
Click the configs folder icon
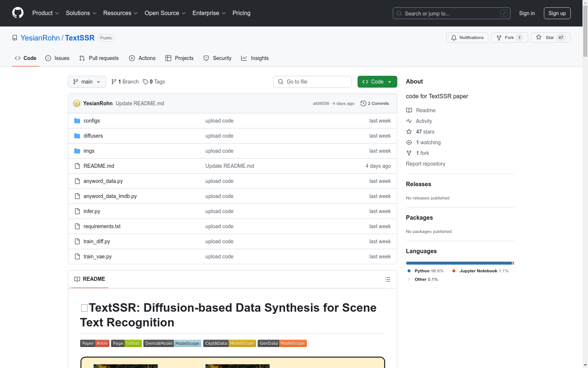coord(77,121)
